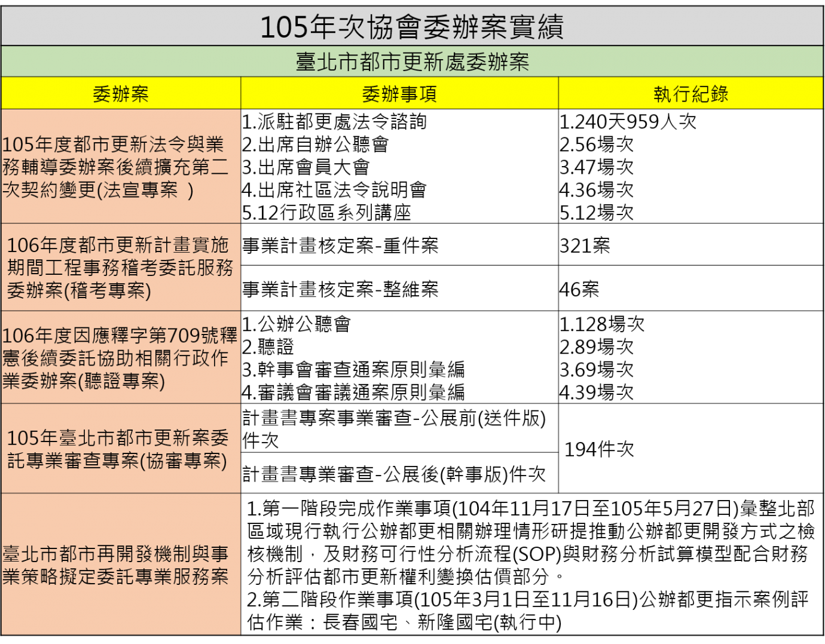Select the value "1.128場次"
This screenshot has height=644, width=825.
click(x=602, y=324)
